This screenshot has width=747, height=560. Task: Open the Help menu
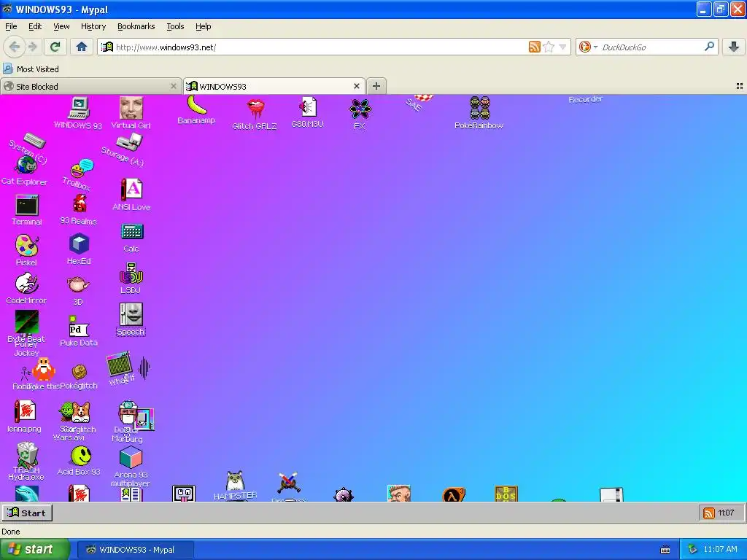[203, 26]
